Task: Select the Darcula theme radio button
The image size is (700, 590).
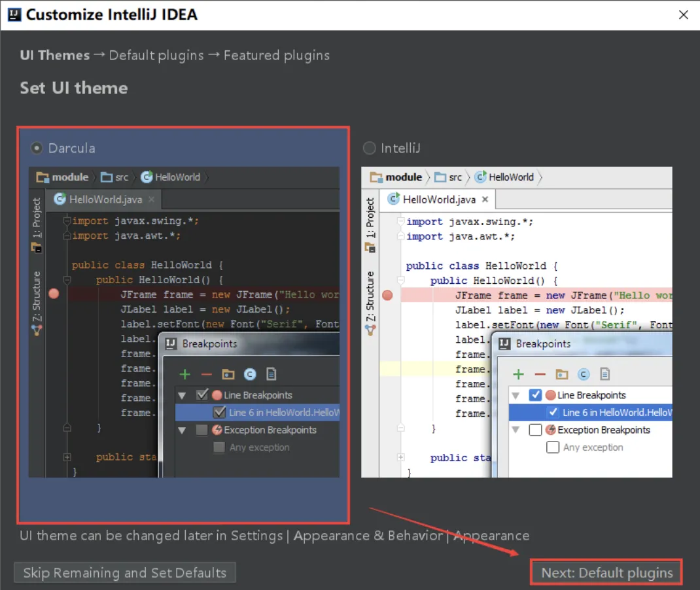Action: (x=37, y=148)
